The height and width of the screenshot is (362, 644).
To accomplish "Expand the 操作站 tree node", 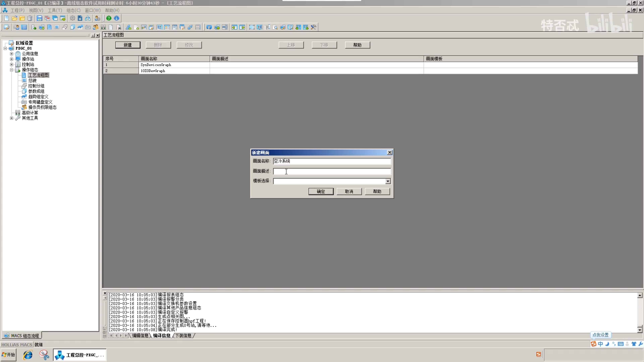I will tap(12, 59).
